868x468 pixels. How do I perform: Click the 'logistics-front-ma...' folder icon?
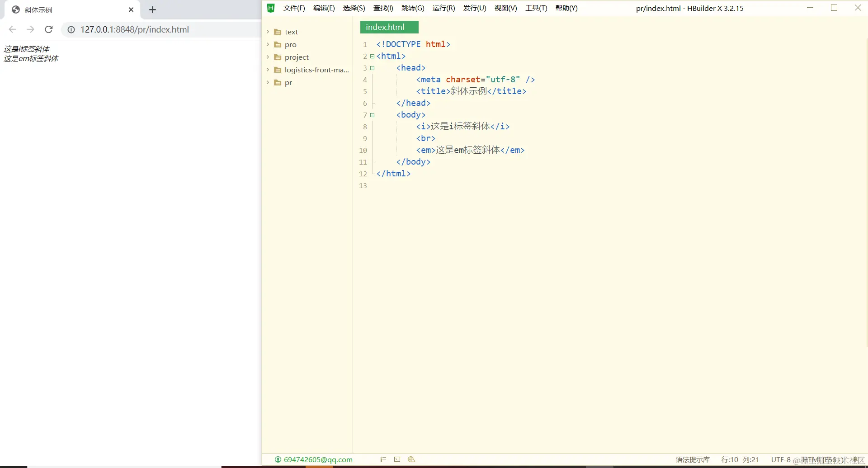pyautogui.click(x=278, y=70)
